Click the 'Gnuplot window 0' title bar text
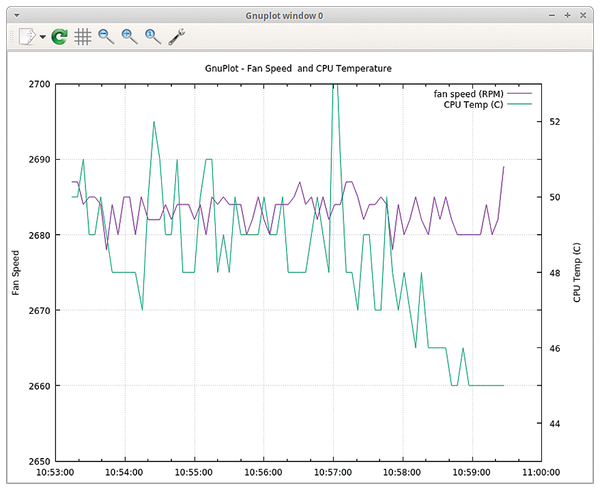Viewport: 600px width, 490px height. coord(284,16)
